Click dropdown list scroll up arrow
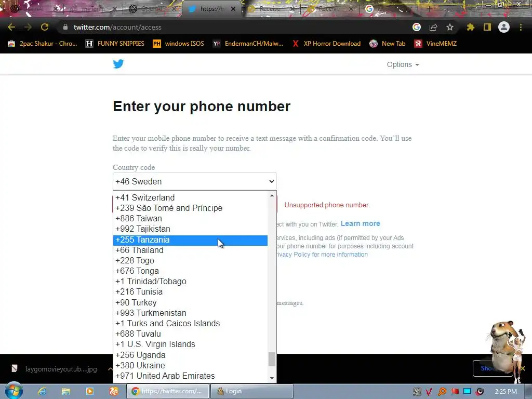This screenshot has height=399, width=532. tap(272, 196)
